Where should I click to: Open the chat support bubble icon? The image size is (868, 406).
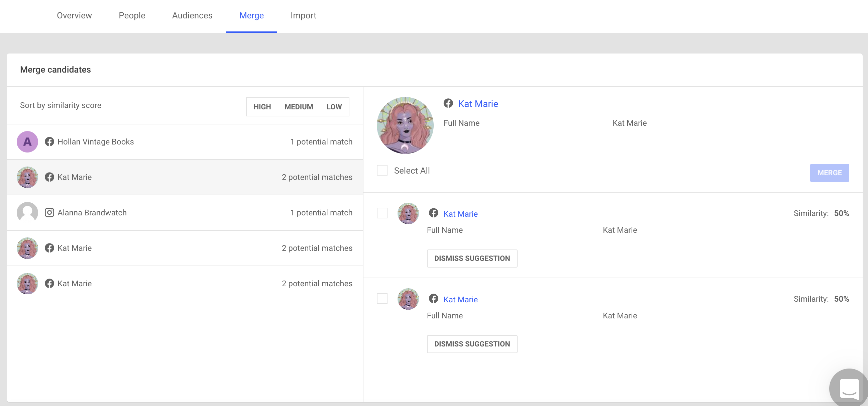tap(849, 388)
